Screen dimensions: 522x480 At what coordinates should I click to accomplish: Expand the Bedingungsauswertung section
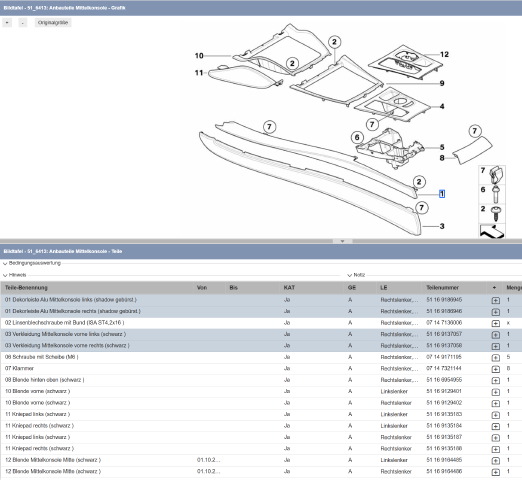(x=32, y=263)
